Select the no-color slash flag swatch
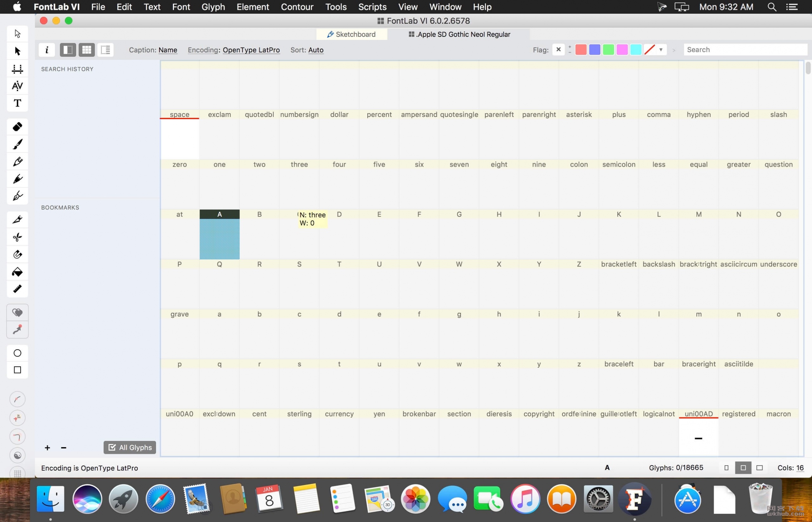 649,50
